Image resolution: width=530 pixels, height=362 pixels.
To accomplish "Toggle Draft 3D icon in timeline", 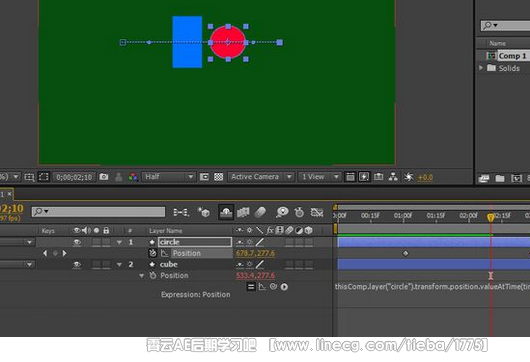I will coord(204,212).
